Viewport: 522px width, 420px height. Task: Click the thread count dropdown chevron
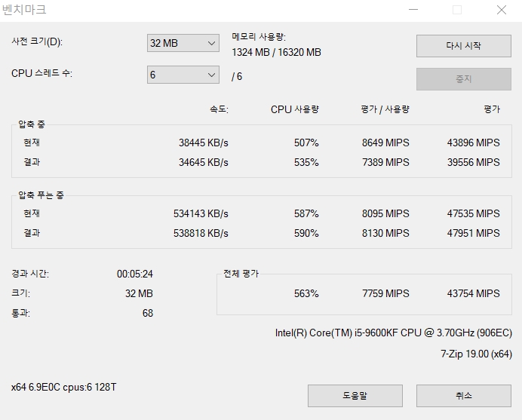(211, 75)
